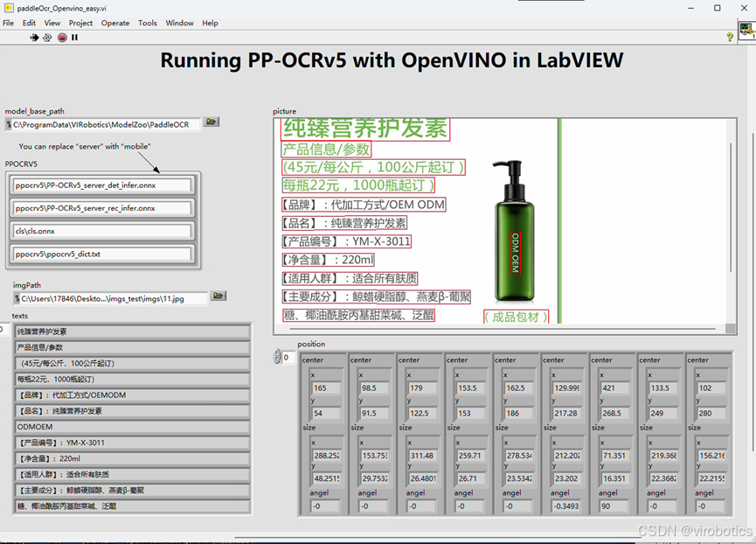Click center y value 280

(711, 414)
